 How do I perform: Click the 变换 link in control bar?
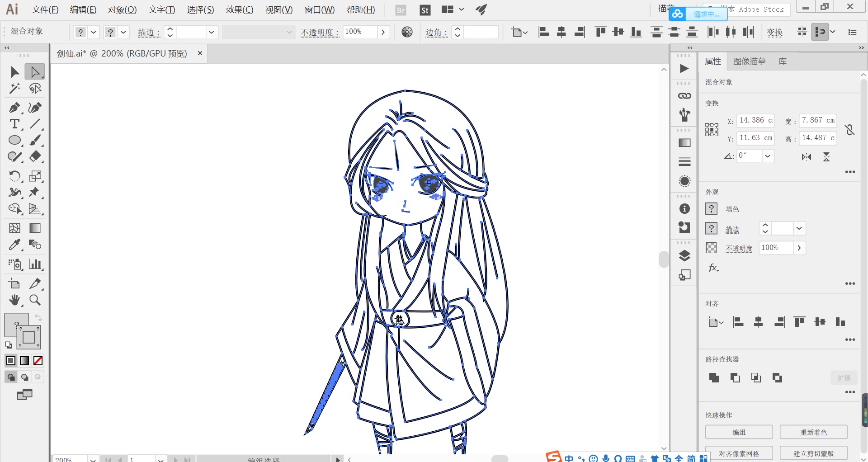(775, 32)
